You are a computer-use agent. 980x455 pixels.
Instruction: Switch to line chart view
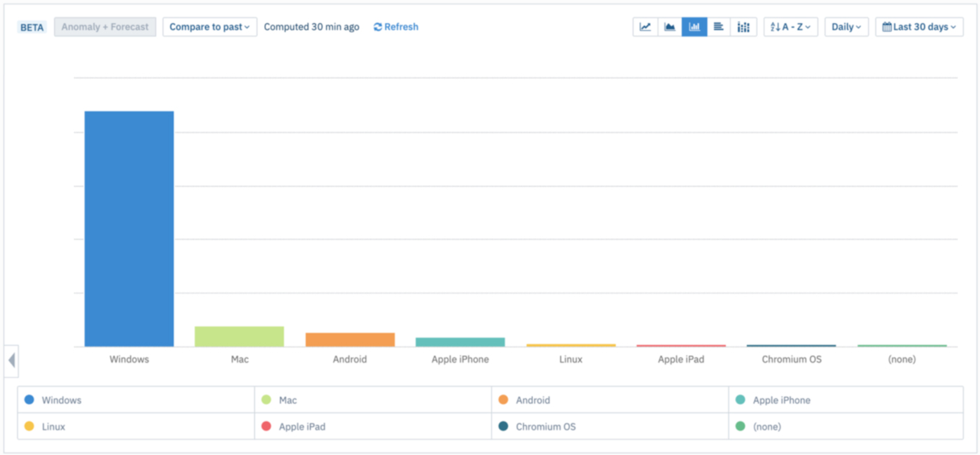click(645, 27)
